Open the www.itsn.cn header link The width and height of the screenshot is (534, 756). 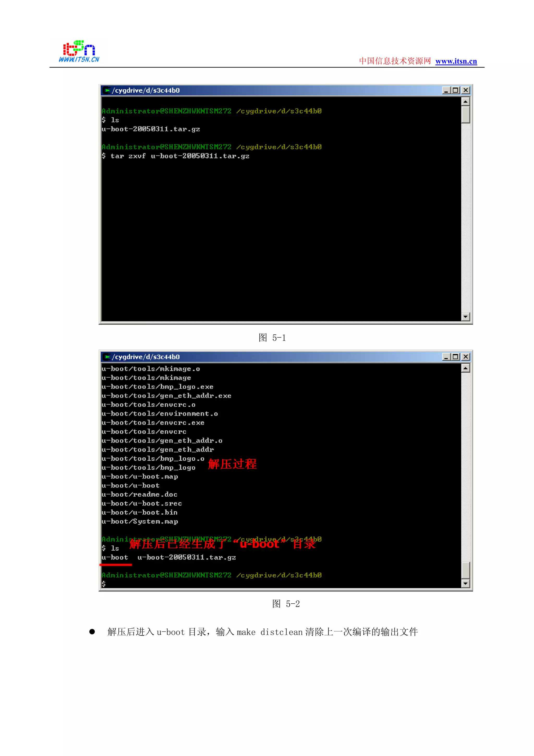[x=456, y=61]
